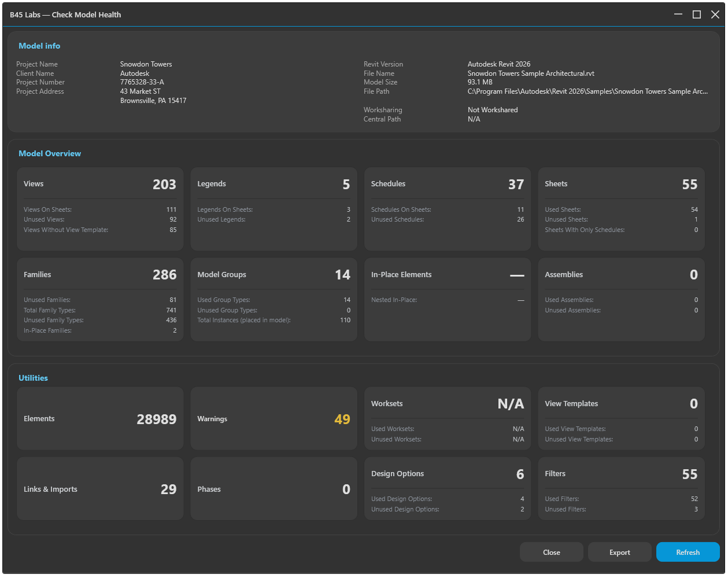
Task: Select project number 7765328-33-A
Action: pos(142,82)
